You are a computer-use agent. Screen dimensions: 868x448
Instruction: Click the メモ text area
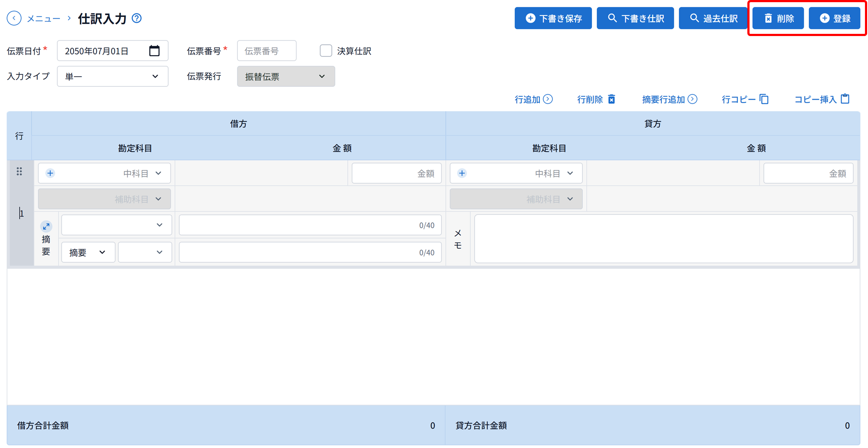(x=664, y=239)
